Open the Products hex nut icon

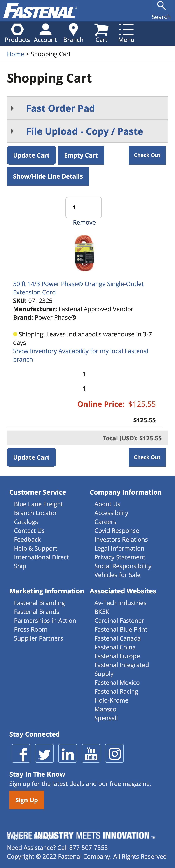(x=17, y=30)
